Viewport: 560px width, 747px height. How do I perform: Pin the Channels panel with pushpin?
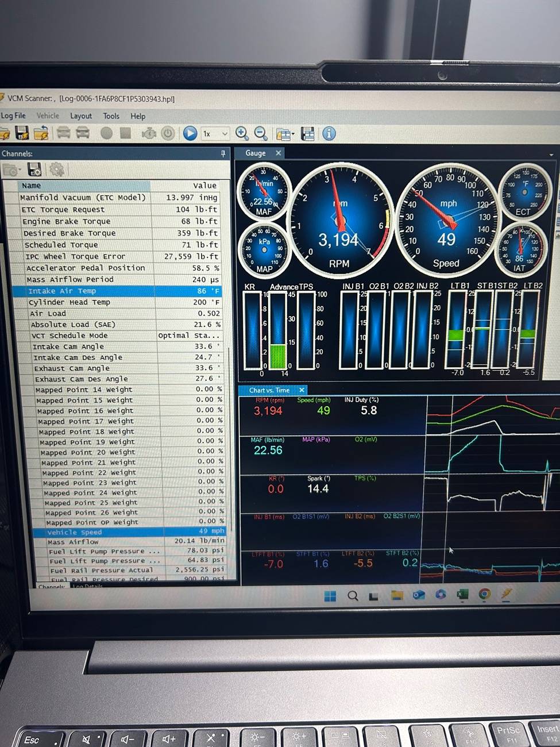pos(223,153)
